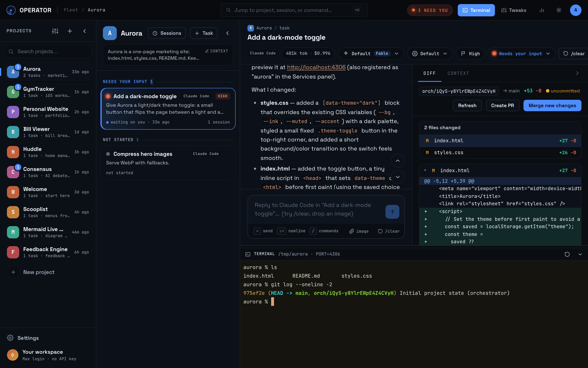Select the Feedback Engine project

click(x=48, y=252)
